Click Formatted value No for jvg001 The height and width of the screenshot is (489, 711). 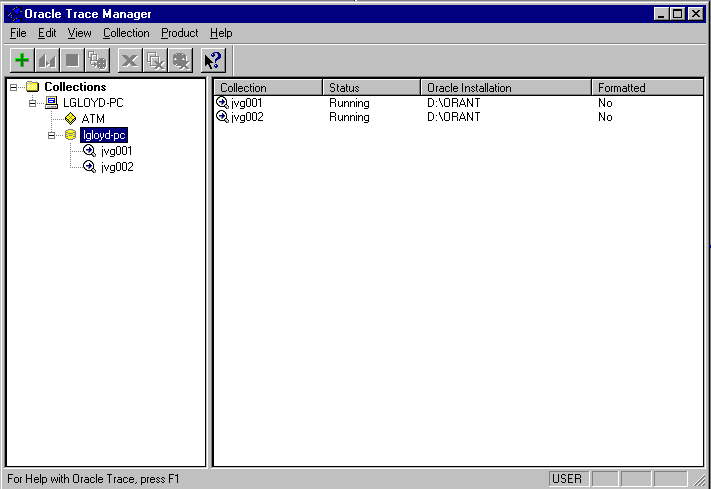pyautogui.click(x=605, y=103)
